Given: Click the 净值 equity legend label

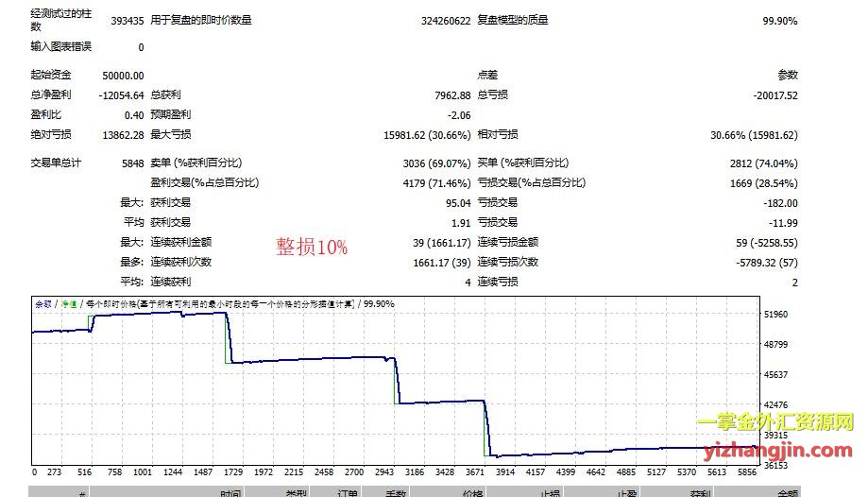Looking at the screenshot, I should tap(68, 304).
